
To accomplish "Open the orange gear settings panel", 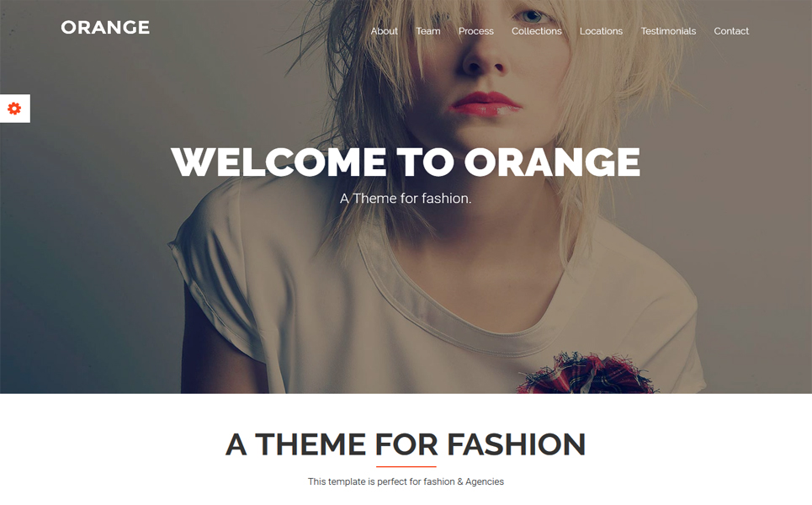I will click(14, 109).
